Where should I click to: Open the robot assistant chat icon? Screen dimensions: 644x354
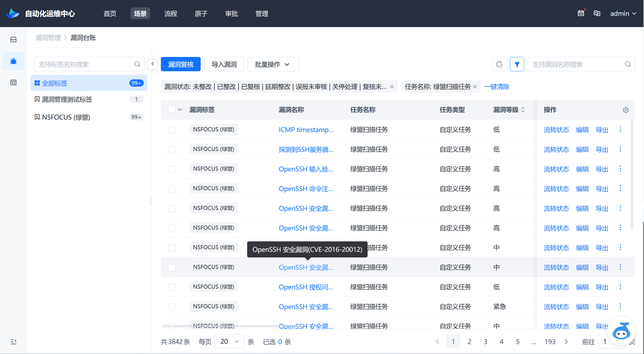tap(621, 331)
